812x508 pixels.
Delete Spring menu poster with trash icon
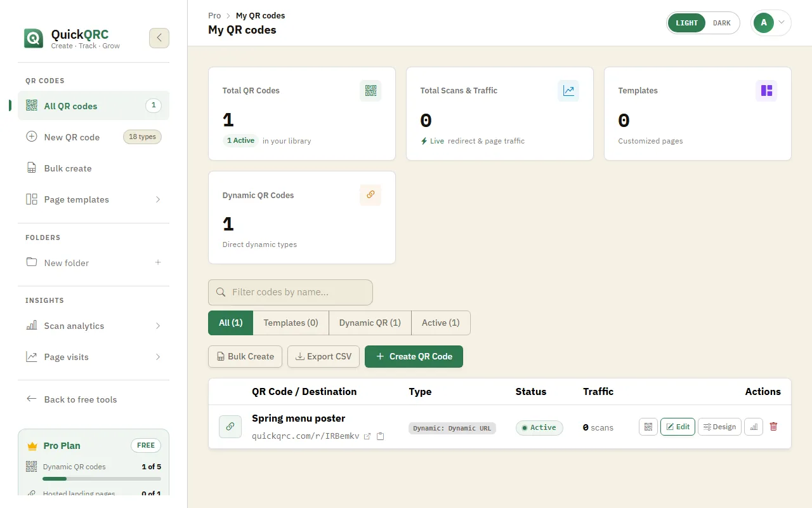tap(773, 427)
